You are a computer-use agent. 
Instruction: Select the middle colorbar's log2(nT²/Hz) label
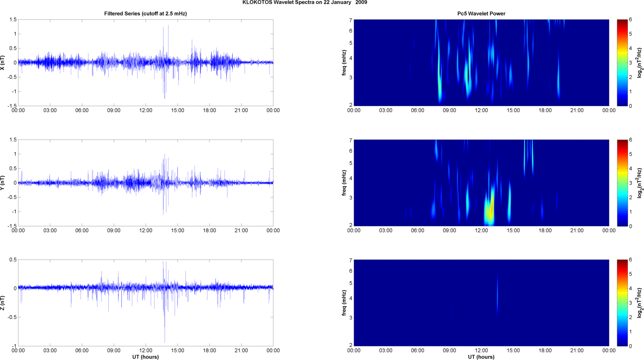640,183
